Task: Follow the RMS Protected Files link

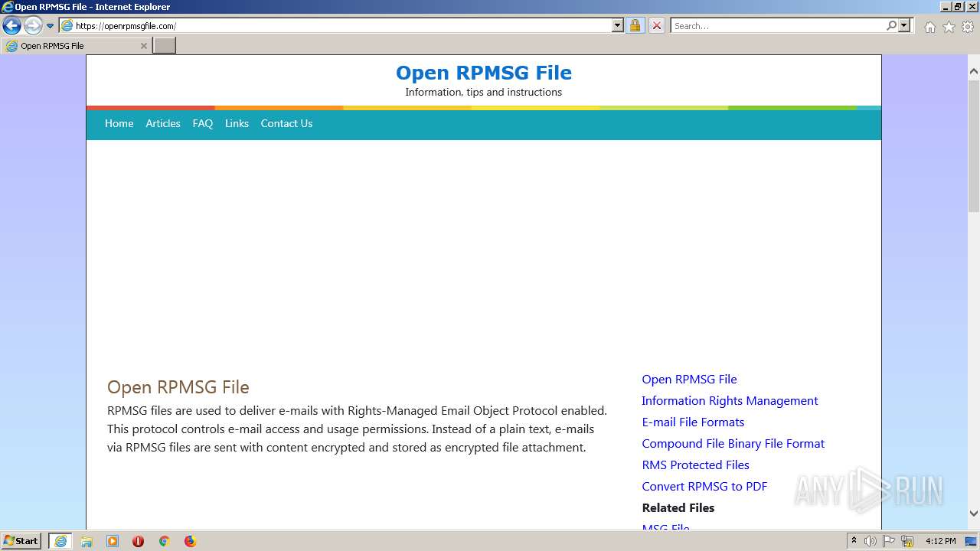Action: pos(695,465)
